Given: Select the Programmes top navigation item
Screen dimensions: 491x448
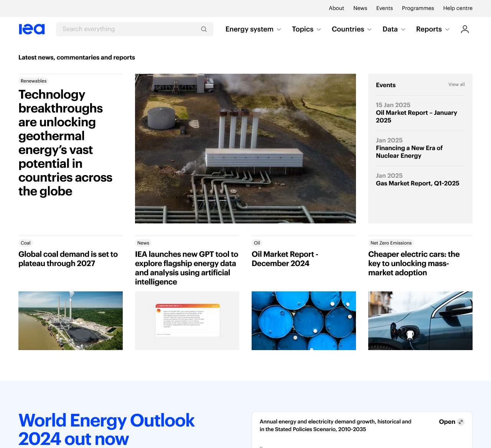Looking at the screenshot, I should click(x=418, y=8).
